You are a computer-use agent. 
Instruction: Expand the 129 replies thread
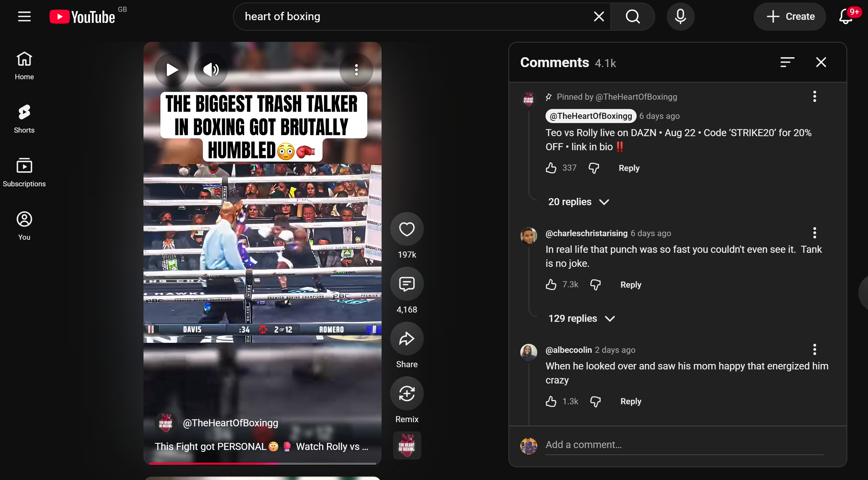tap(581, 318)
